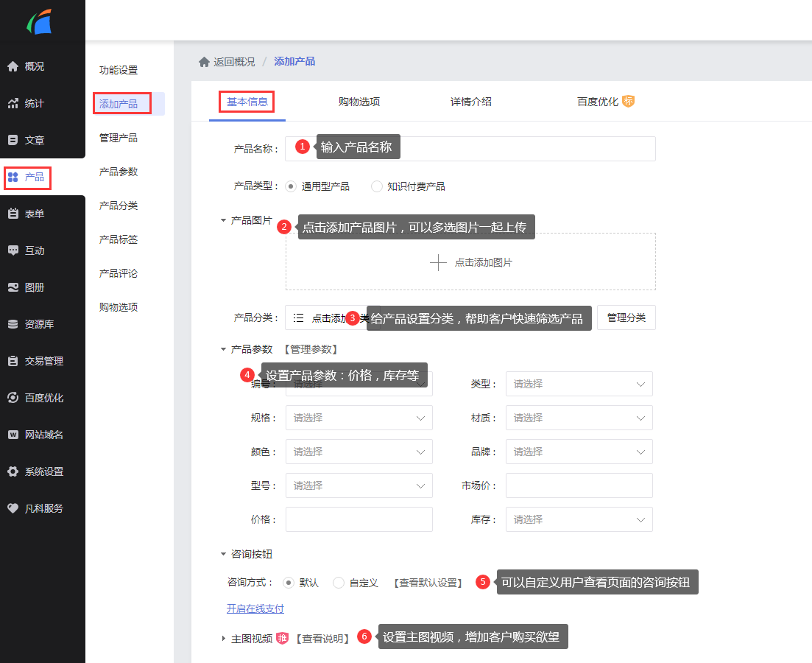The image size is (812, 663).
Task: Open the 类型 dropdown selector
Action: click(579, 384)
